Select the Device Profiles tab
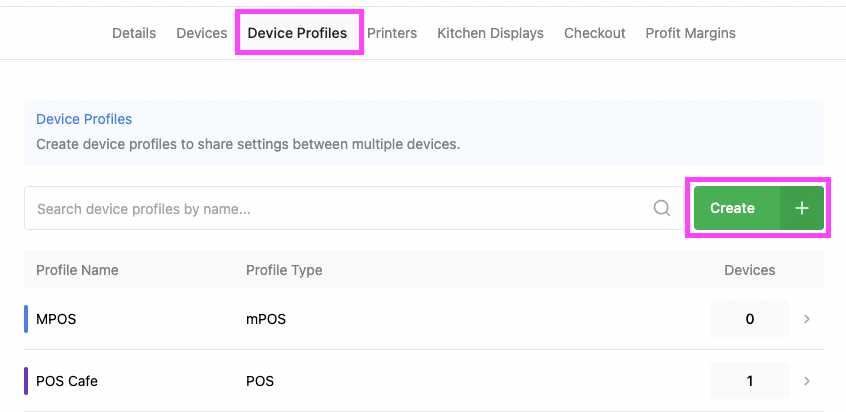The height and width of the screenshot is (412, 846). click(297, 33)
